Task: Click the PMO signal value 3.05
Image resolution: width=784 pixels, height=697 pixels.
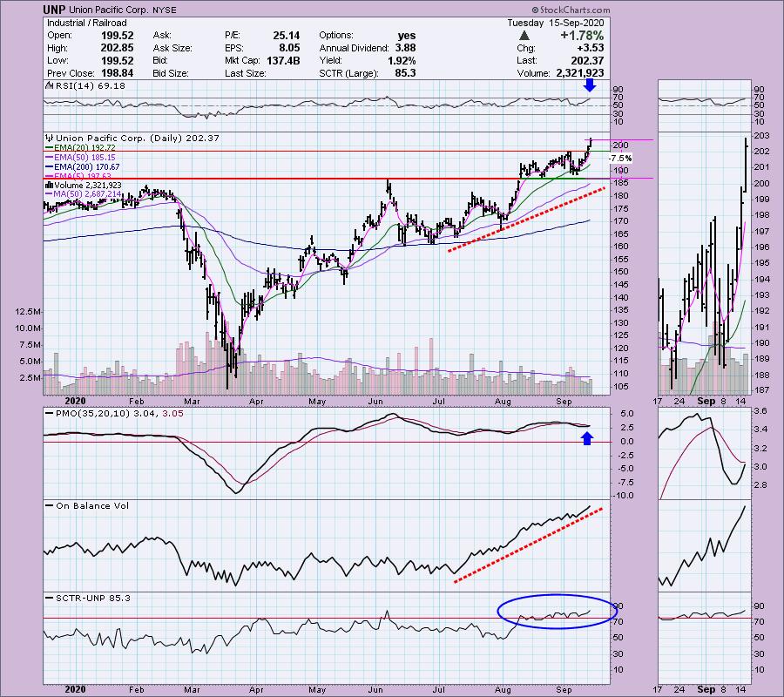Action: coord(172,414)
